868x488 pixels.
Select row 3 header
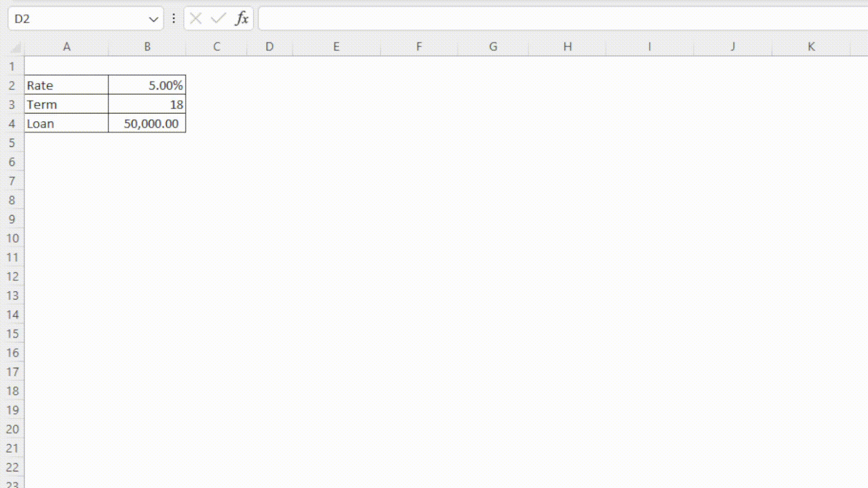tap(12, 104)
